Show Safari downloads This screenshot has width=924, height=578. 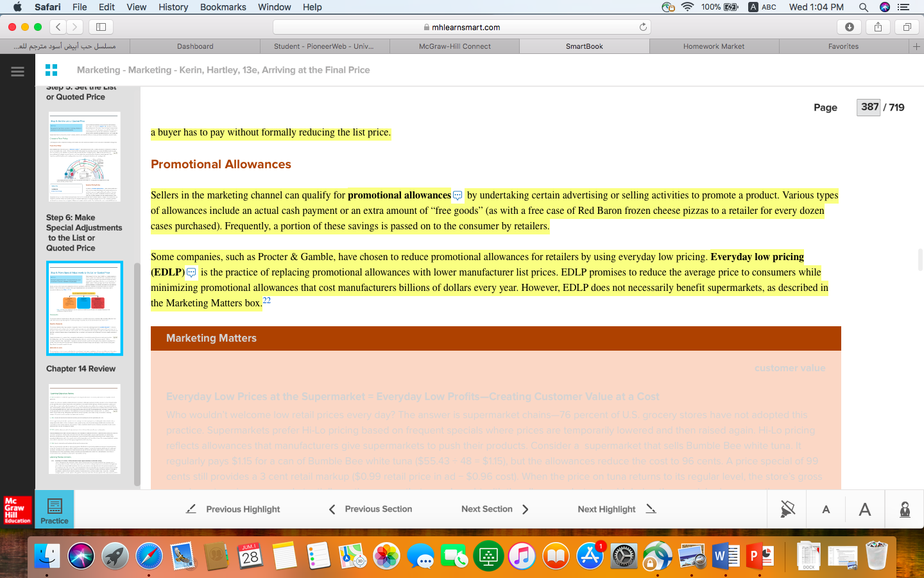coord(849,27)
